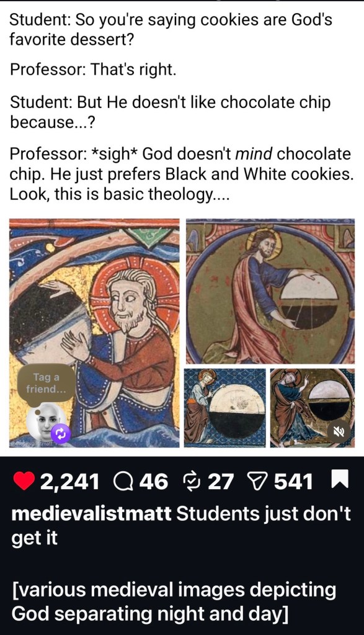Open large left image with red halo
The image size is (364, 635).
tap(94, 333)
